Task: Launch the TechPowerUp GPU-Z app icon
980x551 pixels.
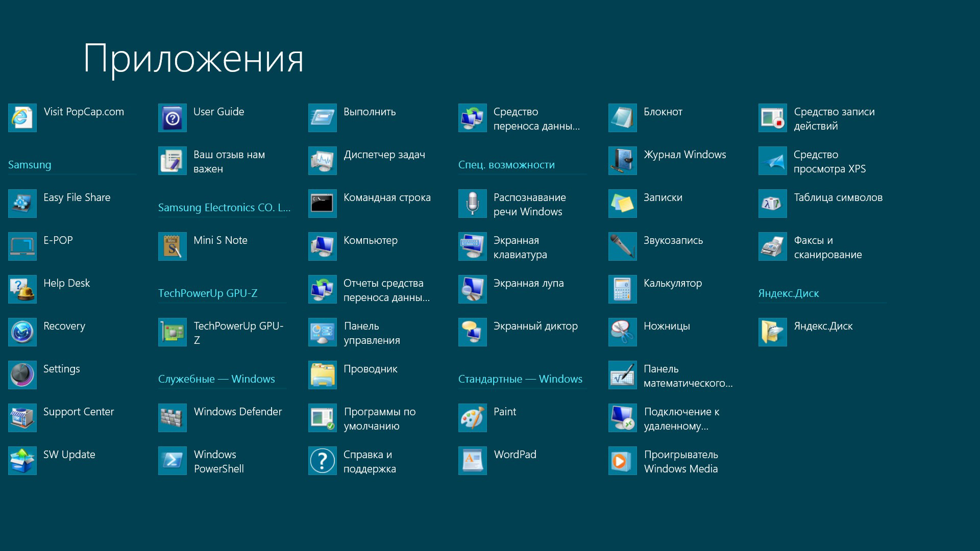Action: point(172,332)
